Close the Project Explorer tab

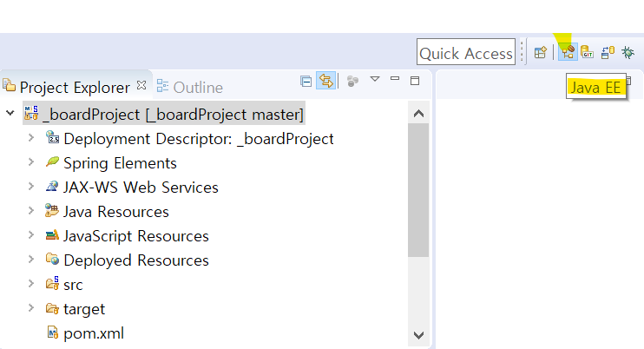point(141,85)
